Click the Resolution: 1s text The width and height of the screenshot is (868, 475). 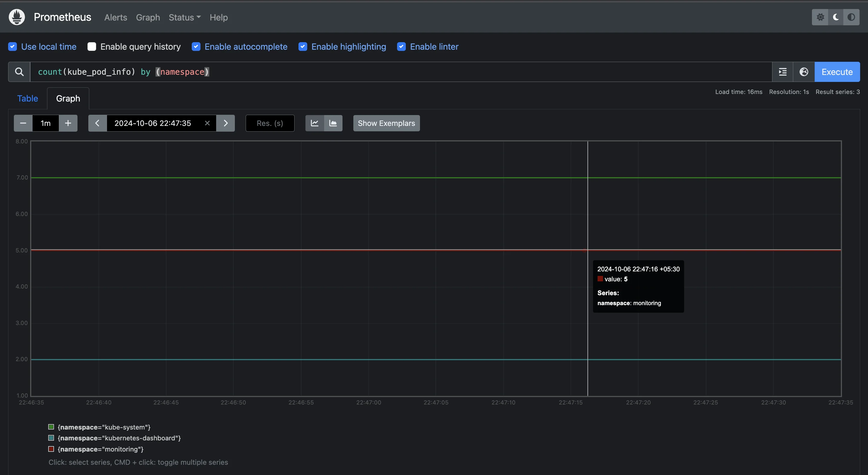(x=789, y=92)
